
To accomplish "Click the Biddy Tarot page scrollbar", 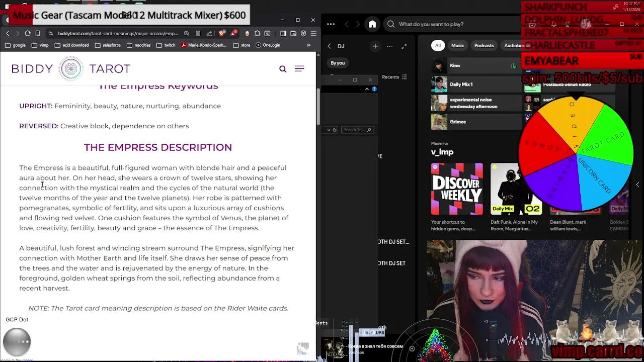I will pos(318,107).
